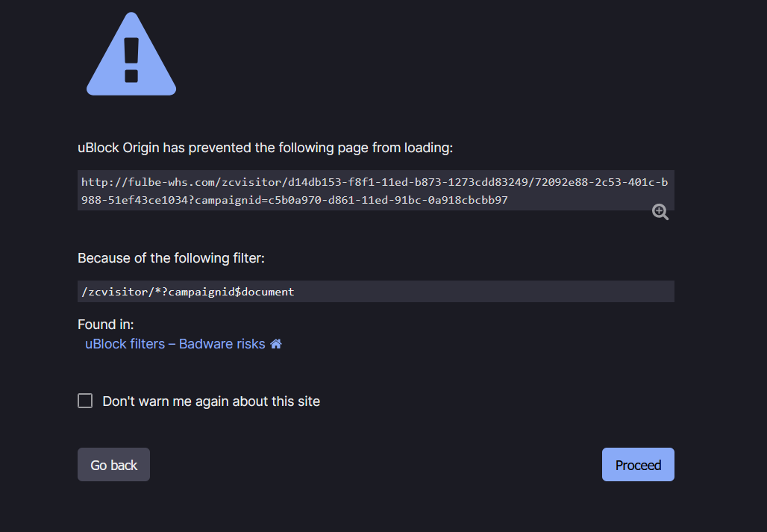Image resolution: width=767 pixels, height=532 pixels.
Task: Click the word "Badware risks" in the link
Action: (222, 344)
